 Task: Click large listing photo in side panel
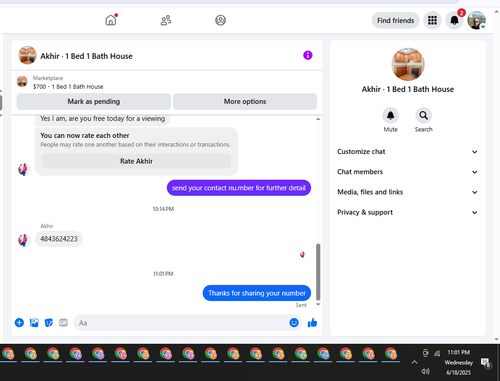tap(408, 64)
